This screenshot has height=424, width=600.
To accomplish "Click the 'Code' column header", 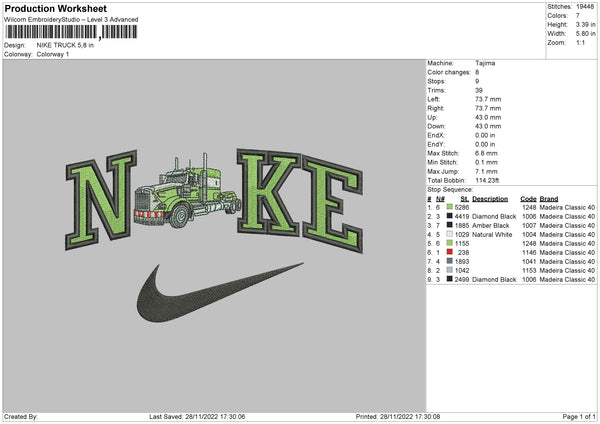I will [528, 199].
